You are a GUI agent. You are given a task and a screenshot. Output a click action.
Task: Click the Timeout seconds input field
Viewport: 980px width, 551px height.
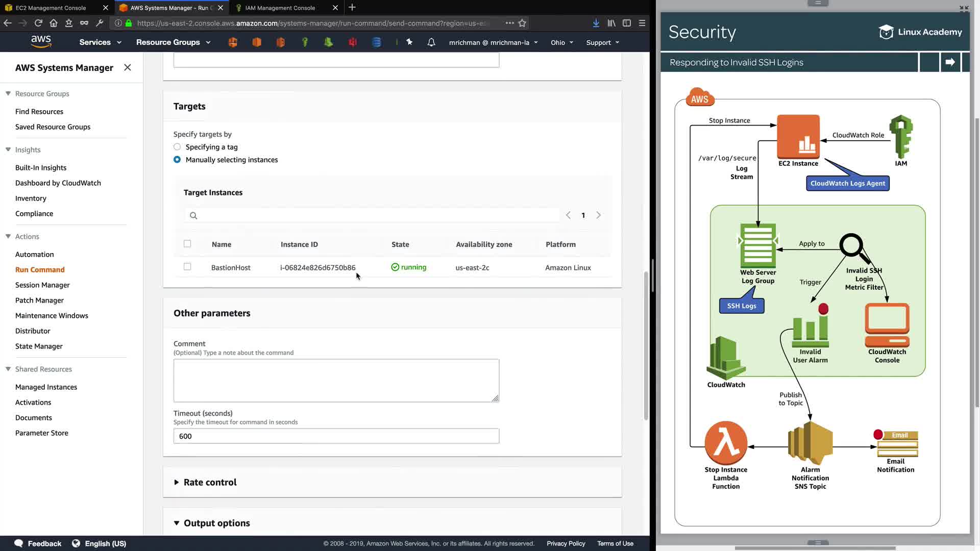pos(336,436)
